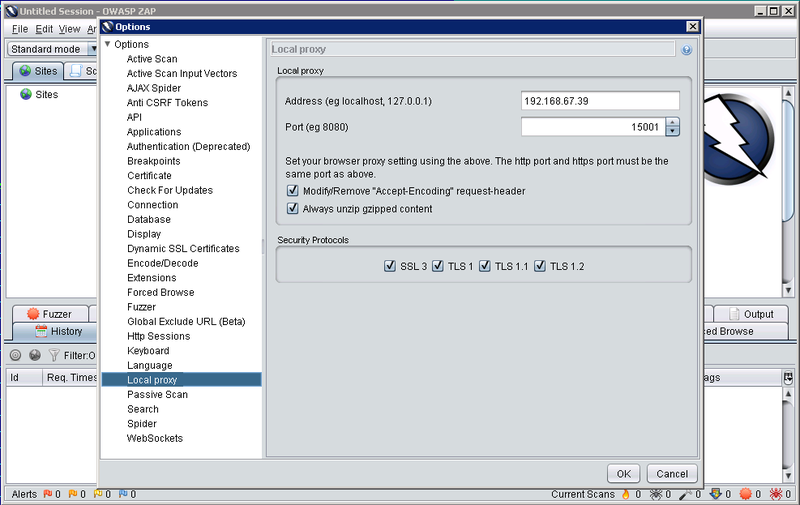Click the flame active scan status icon
Image resolution: width=800 pixels, height=505 pixels.
626,494
